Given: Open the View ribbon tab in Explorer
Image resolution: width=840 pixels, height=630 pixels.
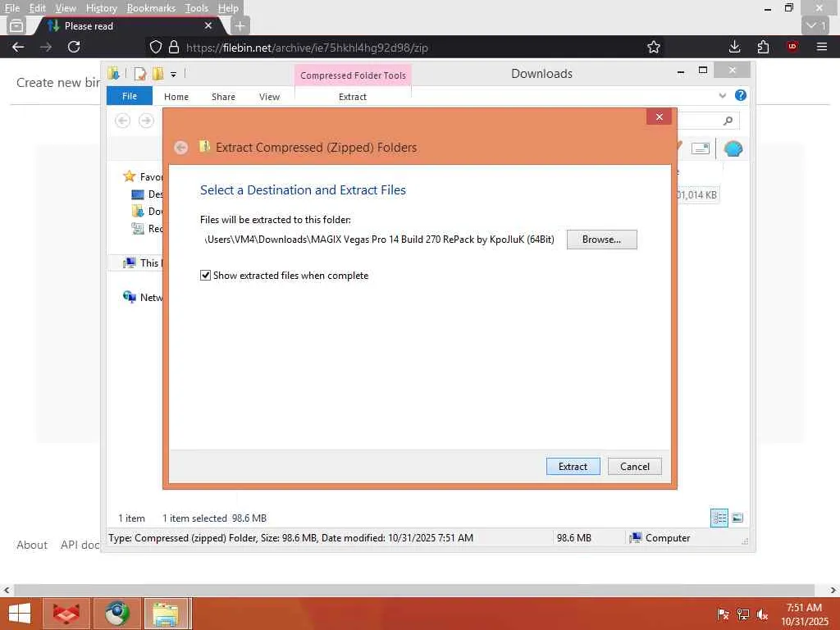Looking at the screenshot, I should pos(269,97).
